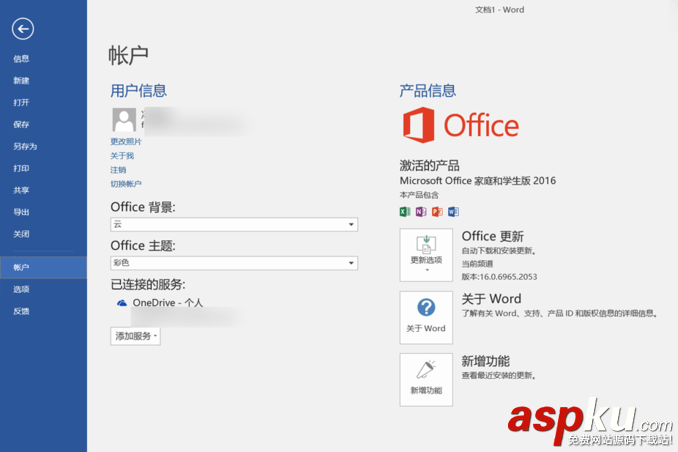Click the Office 更新 heading

pos(493,236)
